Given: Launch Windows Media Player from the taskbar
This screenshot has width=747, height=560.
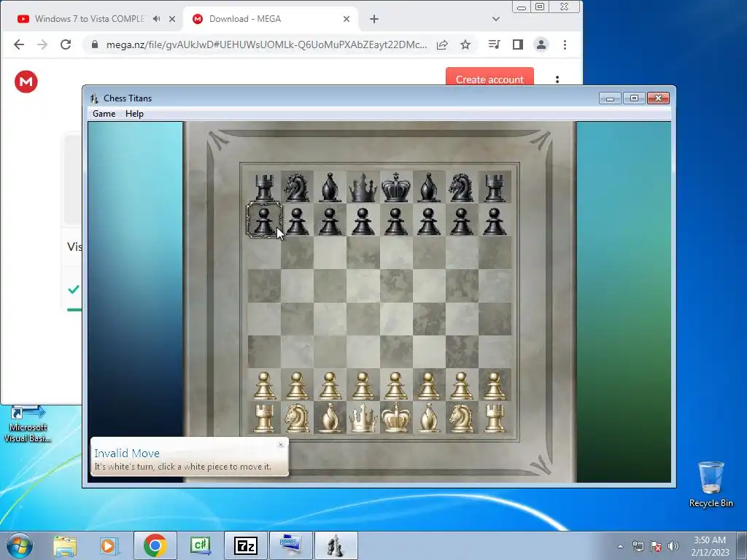Looking at the screenshot, I should tap(109, 545).
